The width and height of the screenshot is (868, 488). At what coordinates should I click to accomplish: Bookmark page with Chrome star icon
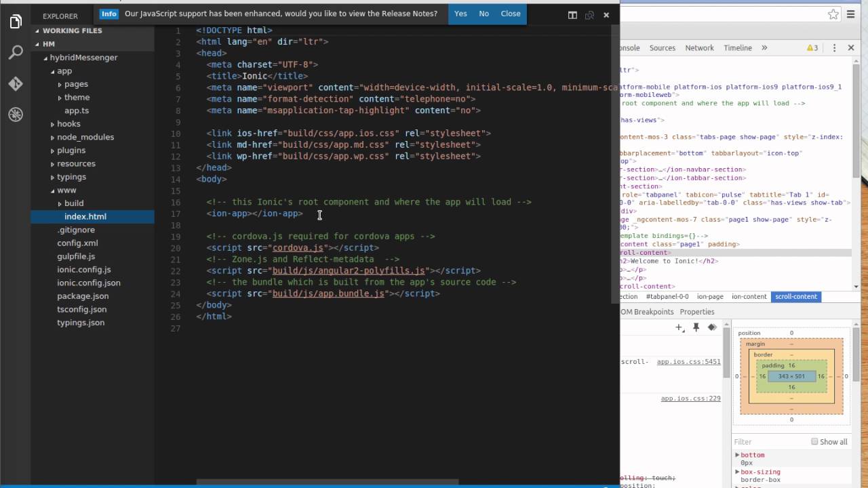(x=833, y=14)
